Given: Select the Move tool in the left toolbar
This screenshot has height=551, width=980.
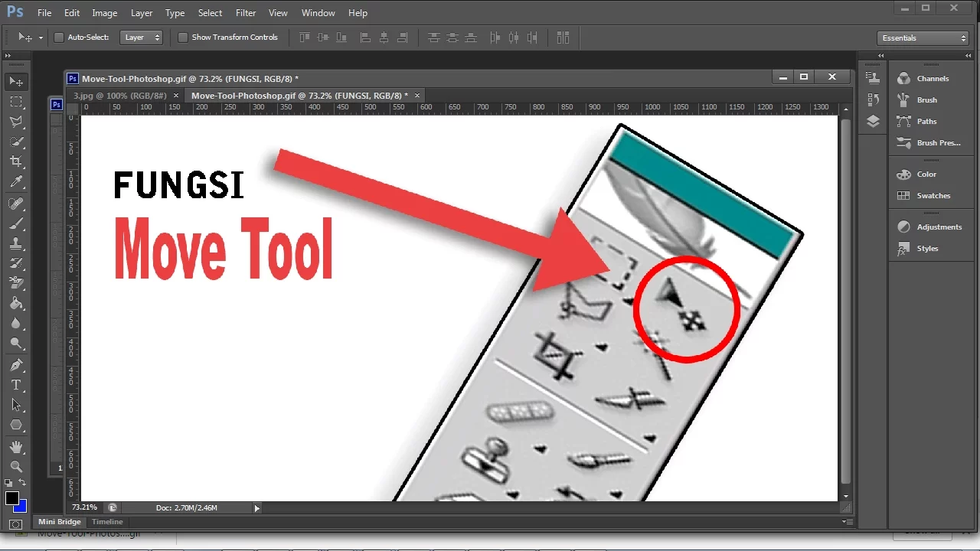Looking at the screenshot, I should click(x=16, y=81).
